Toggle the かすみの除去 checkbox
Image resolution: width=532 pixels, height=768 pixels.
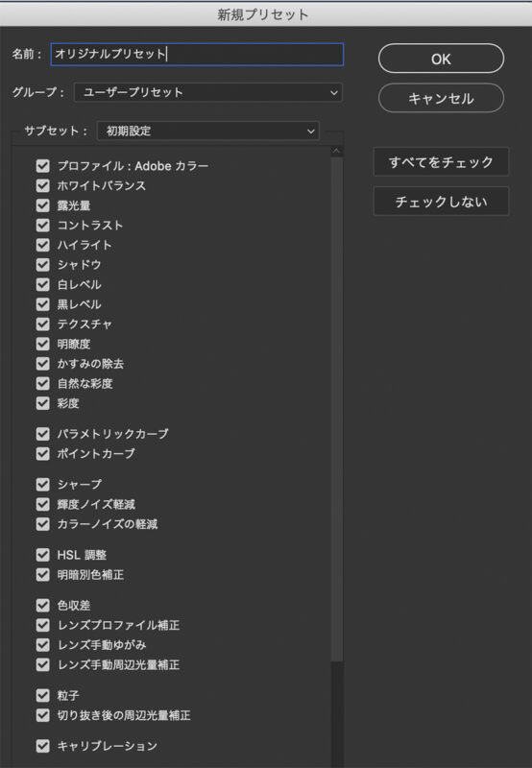[x=43, y=364]
